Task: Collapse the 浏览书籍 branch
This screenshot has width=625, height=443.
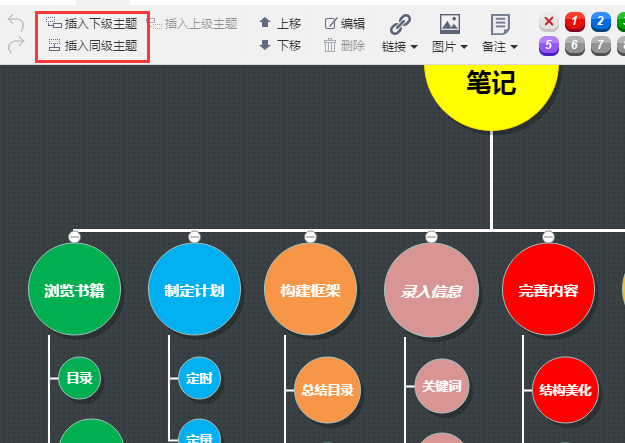Action: (75, 237)
